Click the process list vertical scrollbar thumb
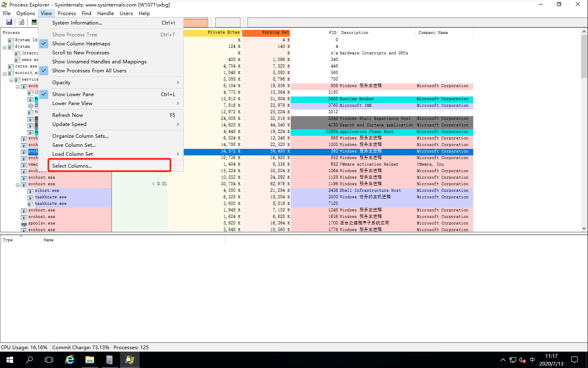 pyautogui.click(x=584, y=57)
